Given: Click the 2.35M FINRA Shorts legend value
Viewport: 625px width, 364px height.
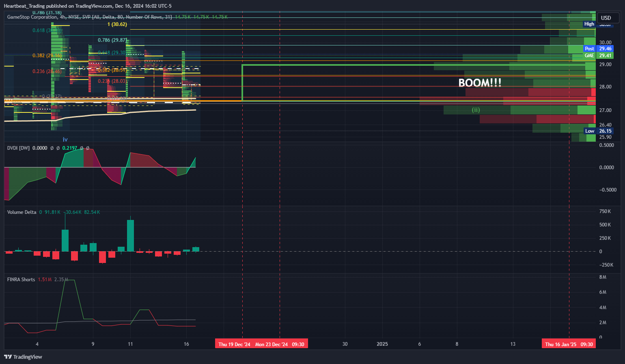Looking at the screenshot, I should click(61, 280).
